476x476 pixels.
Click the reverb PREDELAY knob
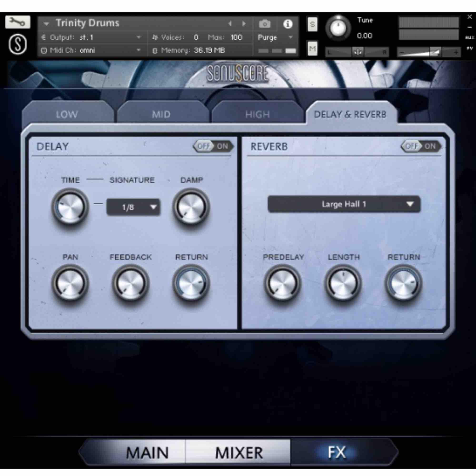283,283
